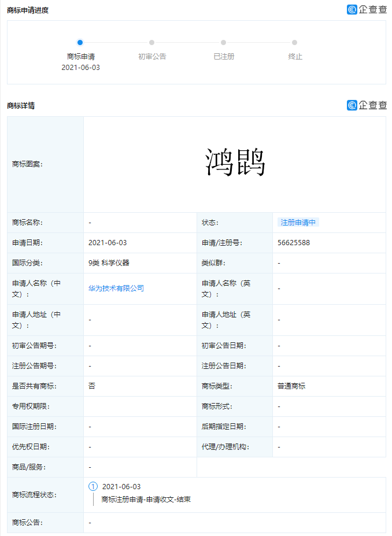Image resolution: width=392 pixels, height=536 pixels.
Task: Click the 普通商标 trademark type value
Action: pos(291,386)
